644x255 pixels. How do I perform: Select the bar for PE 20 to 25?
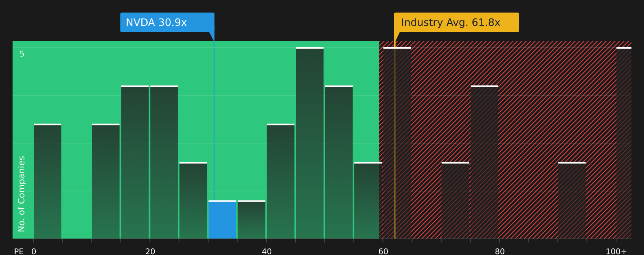click(164, 162)
